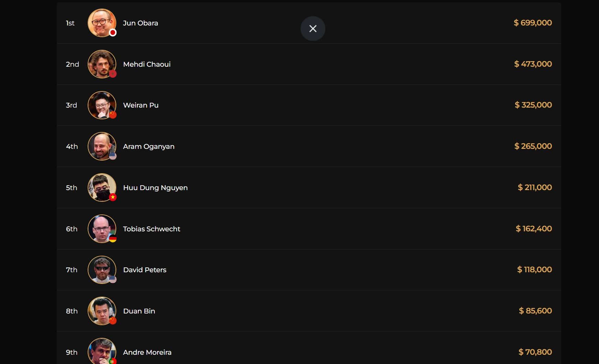The image size is (599, 364).
Task: Close the leaderboard overlay with the X button
Action: (313, 29)
